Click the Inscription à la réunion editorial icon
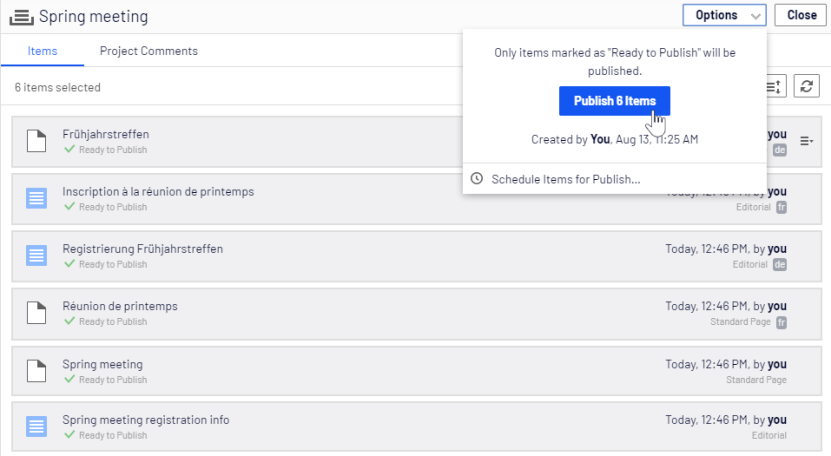The height and width of the screenshot is (456, 831). (36, 198)
